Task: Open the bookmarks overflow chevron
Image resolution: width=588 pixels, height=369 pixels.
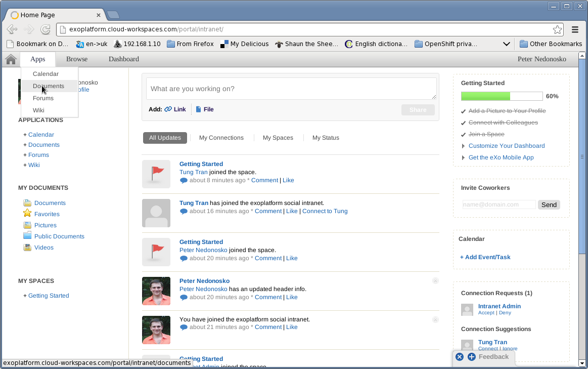Action: pos(506,44)
